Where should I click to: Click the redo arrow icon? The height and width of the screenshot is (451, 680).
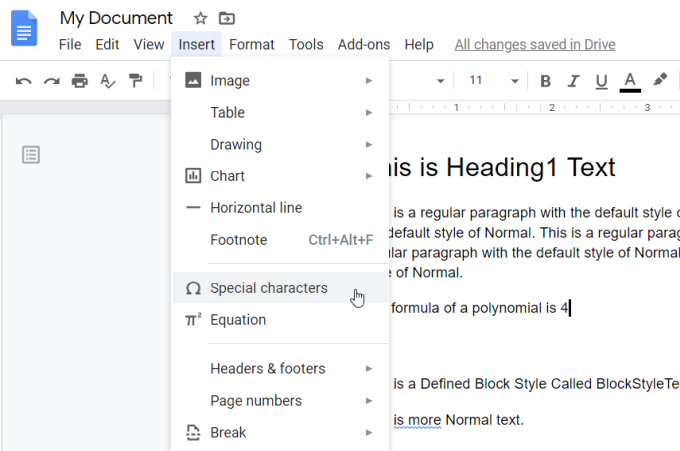[x=52, y=81]
